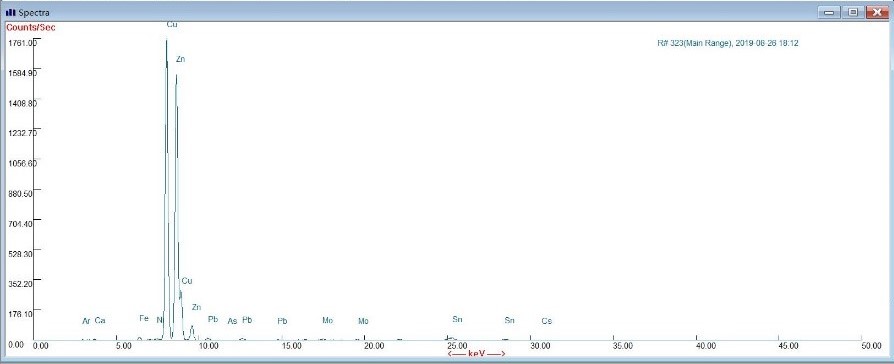Click the keV axis label with arrows
Viewport: 894px width, 364px height.
click(477, 354)
